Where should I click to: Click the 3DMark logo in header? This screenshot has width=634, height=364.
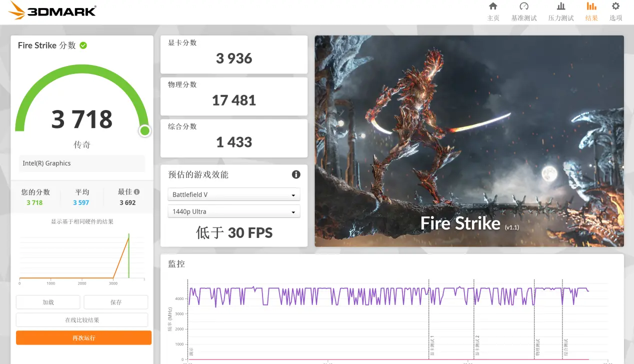[53, 10]
